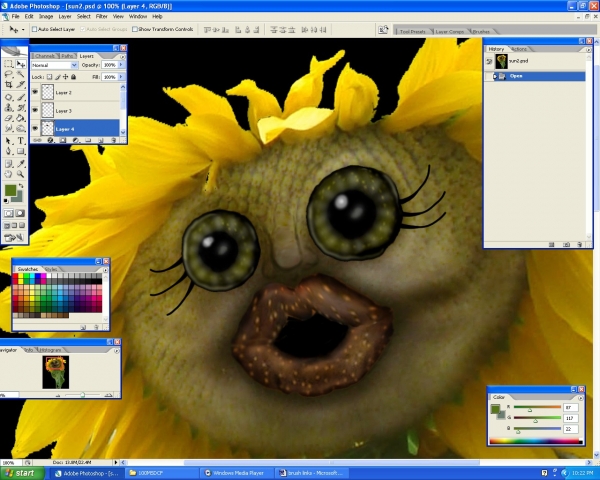Toggle lock transparent pixels in Layers panel
This screenshot has height=480, width=600.
tap(49, 77)
